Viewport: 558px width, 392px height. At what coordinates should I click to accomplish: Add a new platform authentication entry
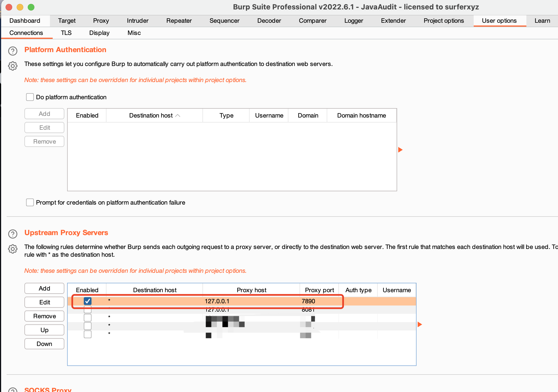click(44, 114)
